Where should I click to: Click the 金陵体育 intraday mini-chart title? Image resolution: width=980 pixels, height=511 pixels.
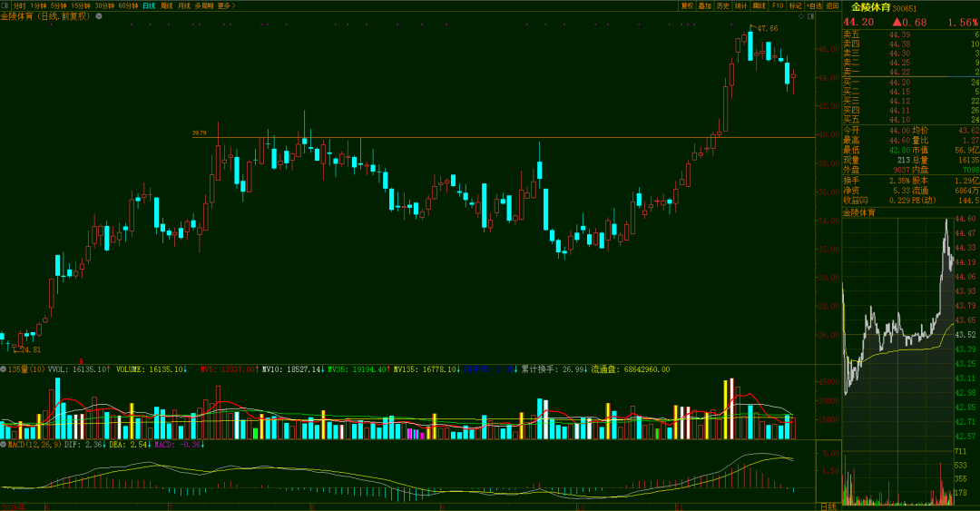click(x=859, y=212)
